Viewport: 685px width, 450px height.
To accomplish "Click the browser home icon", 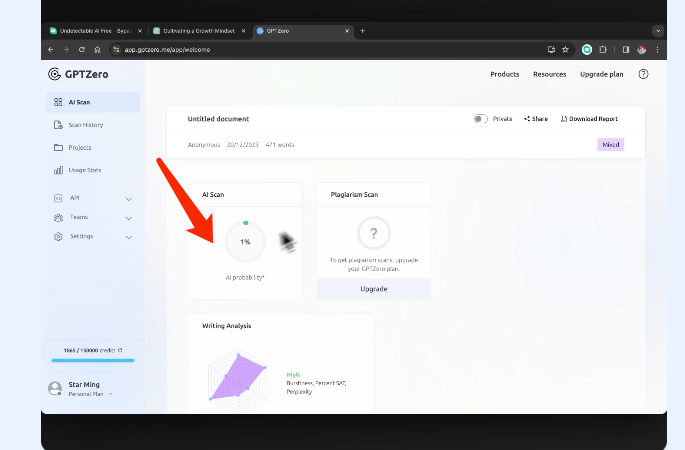I will 97,50.
